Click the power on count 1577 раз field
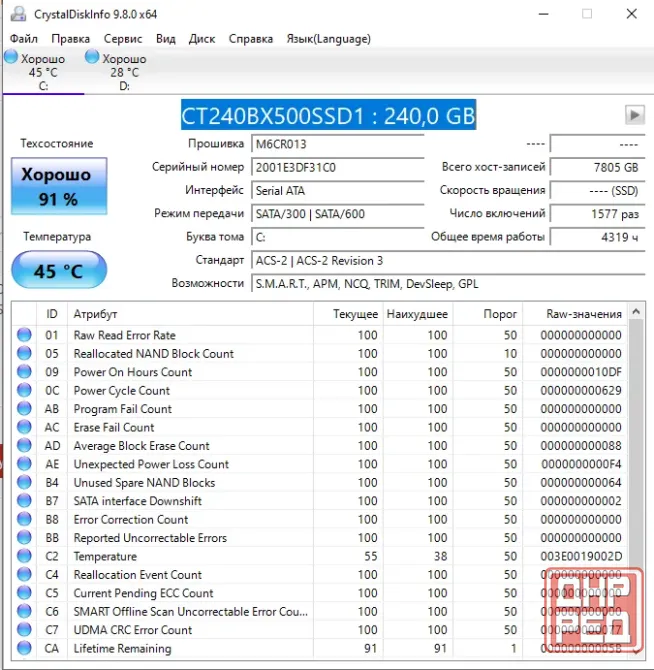Viewport: 654px width, 670px height. tap(597, 214)
